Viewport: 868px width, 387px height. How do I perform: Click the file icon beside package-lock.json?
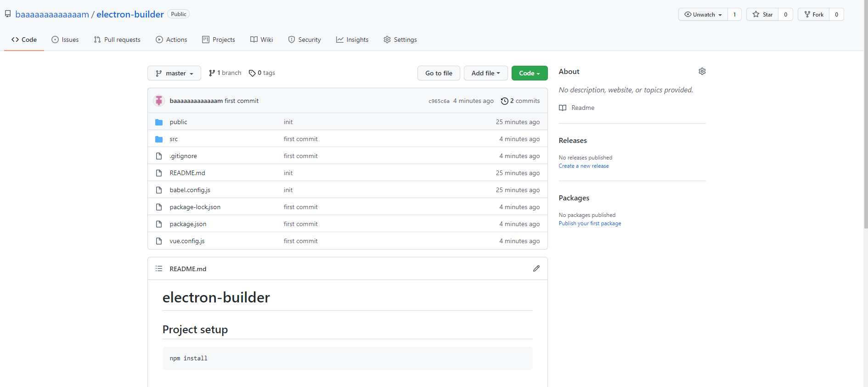click(159, 207)
